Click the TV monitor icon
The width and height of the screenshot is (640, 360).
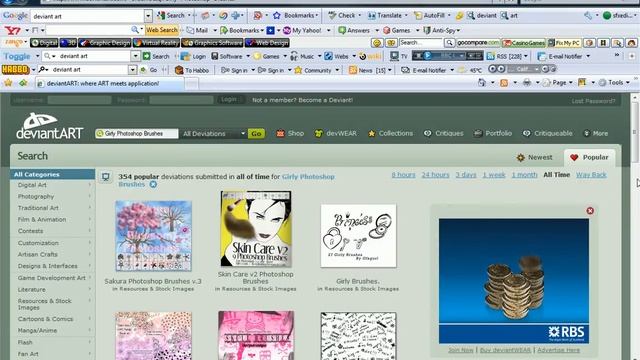point(394,56)
